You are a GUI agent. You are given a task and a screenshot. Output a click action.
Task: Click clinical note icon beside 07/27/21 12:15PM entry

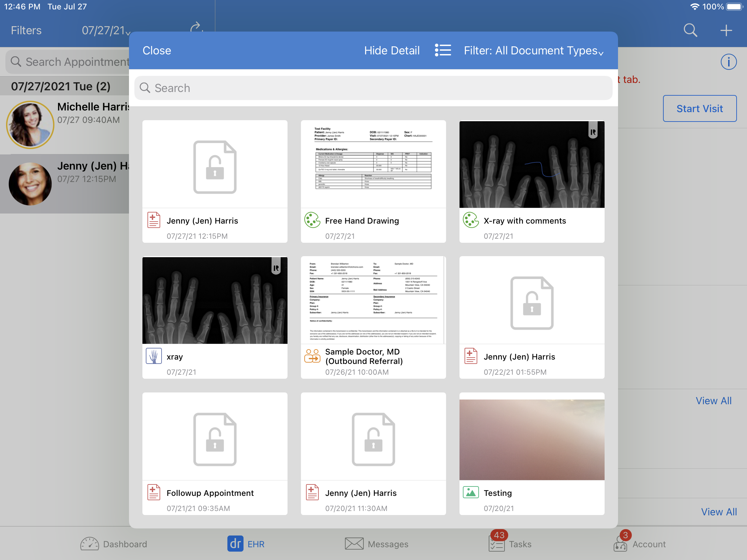tap(153, 220)
